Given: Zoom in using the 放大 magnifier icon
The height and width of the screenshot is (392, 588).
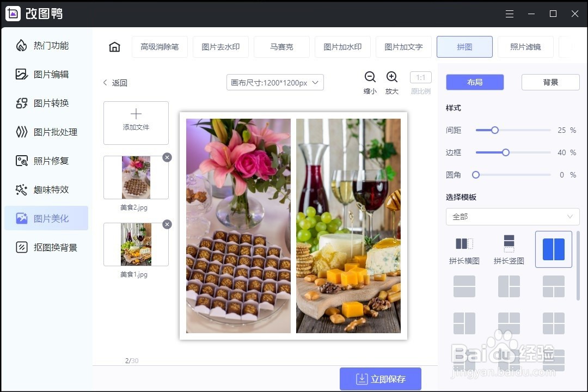Looking at the screenshot, I should click(392, 77).
